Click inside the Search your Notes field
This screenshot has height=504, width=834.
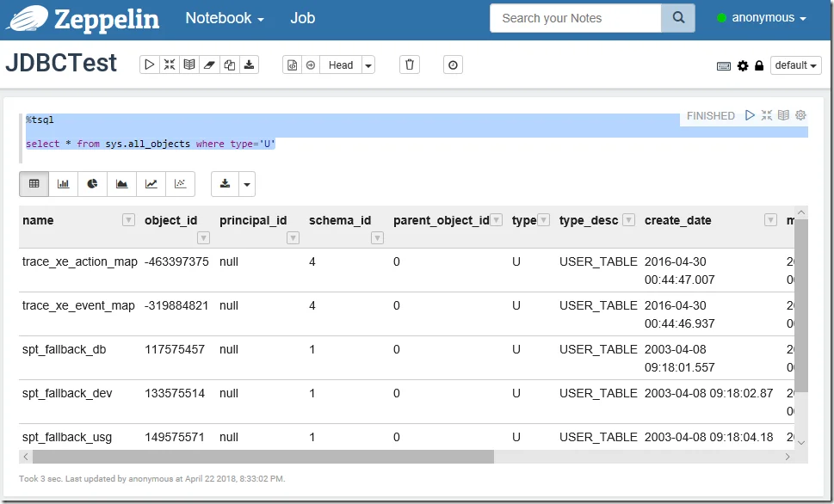coord(575,17)
